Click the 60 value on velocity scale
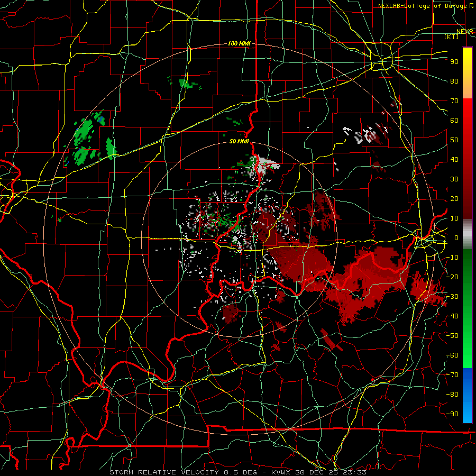The height and width of the screenshot is (476, 476). 454,120
